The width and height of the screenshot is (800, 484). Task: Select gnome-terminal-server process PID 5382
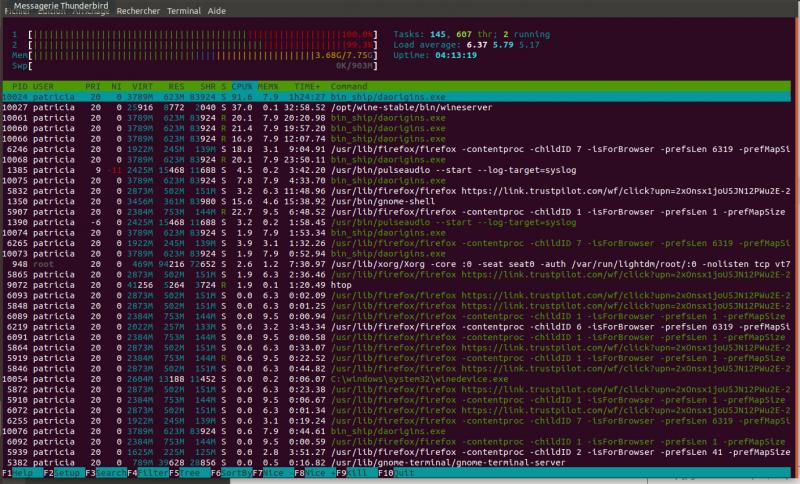[x=396, y=463]
